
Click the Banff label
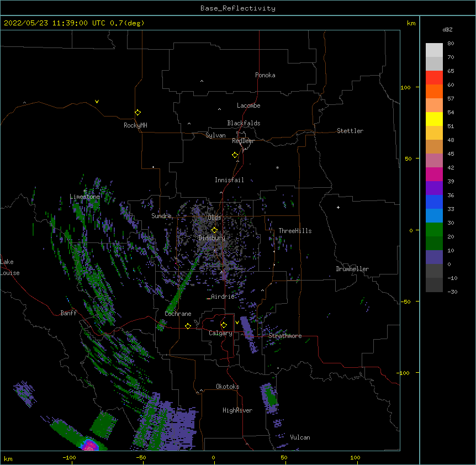click(x=68, y=313)
